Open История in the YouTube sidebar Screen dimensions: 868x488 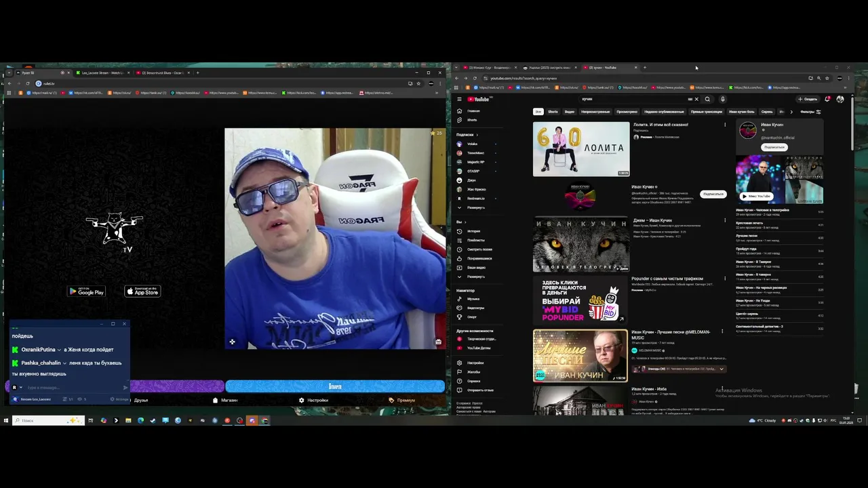point(469,231)
